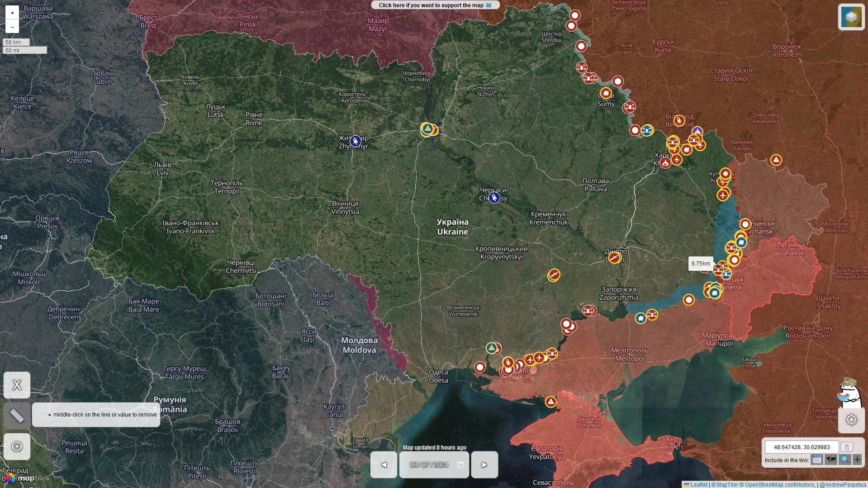Image resolution: width=868 pixels, height=488 pixels.
Task: Click the concentric circle radius tool
Action: [17, 447]
